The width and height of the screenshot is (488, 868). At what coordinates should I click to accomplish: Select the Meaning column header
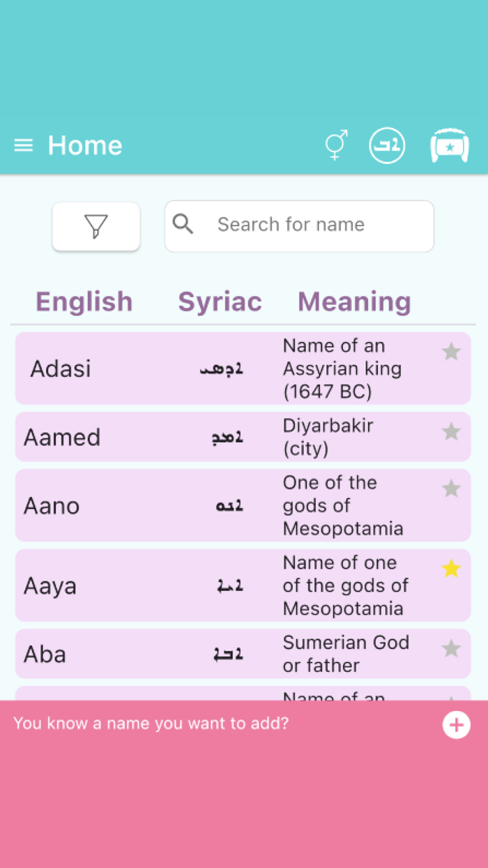tap(354, 301)
